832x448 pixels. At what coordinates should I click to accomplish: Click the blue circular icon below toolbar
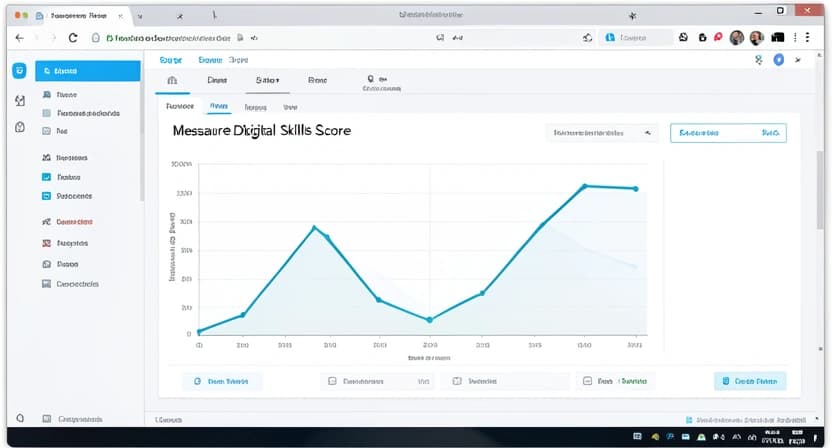click(x=779, y=61)
